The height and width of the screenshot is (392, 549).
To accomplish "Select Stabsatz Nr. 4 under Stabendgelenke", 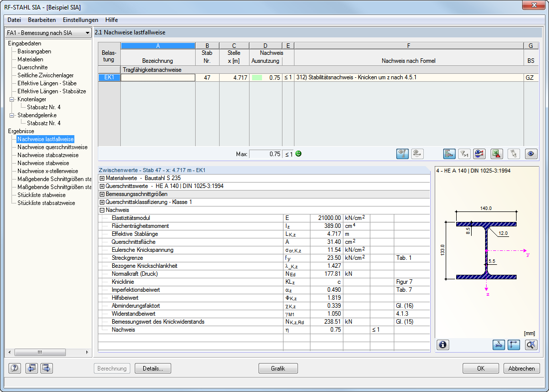I will click(44, 123).
